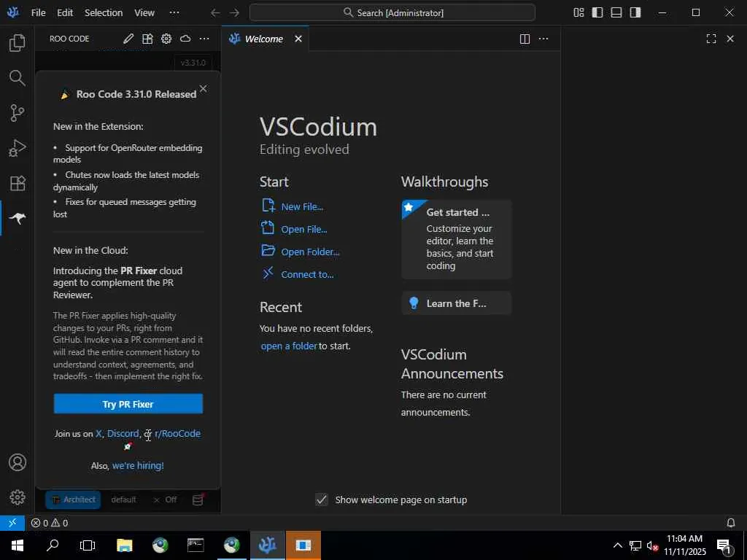Viewport: 747px width, 560px height.
Task: Open editor more actions menu
Action: click(543, 39)
